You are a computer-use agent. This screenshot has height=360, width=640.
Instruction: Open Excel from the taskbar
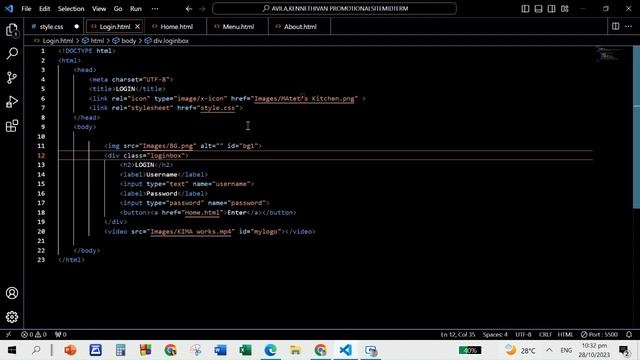click(245, 350)
